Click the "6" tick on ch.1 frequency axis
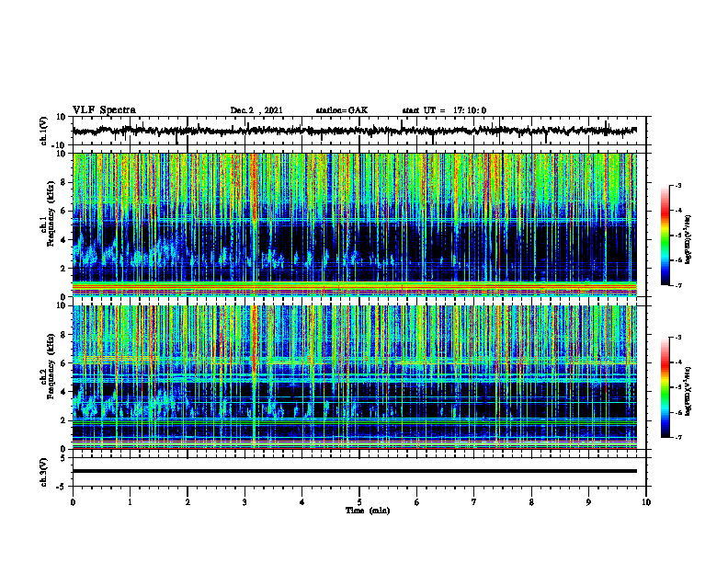This screenshot has height=563, width=728. tap(63, 212)
